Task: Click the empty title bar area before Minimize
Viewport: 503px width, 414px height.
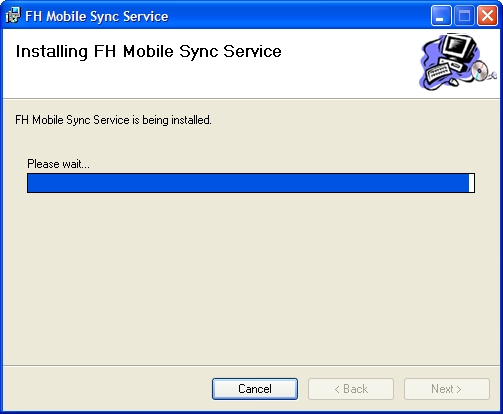Action: pyautogui.click(x=300, y=15)
